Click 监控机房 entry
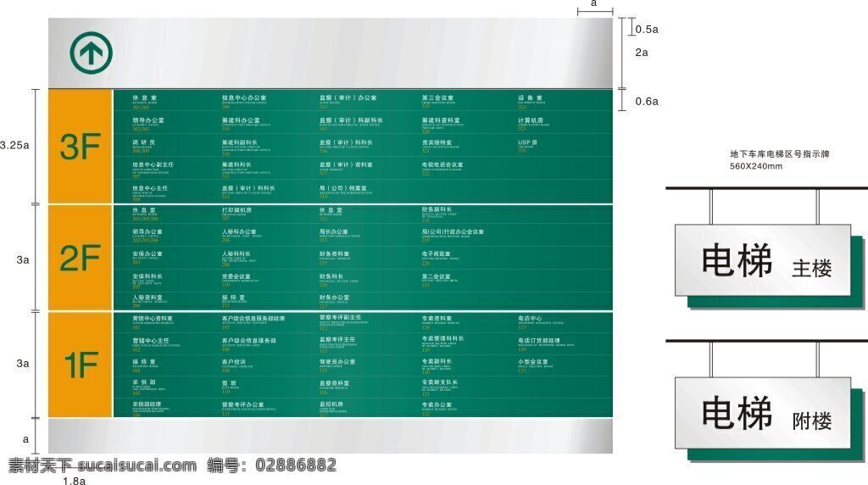Image resolution: width=868 pixels, height=485 pixels. pyautogui.click(x=331, y=404)
